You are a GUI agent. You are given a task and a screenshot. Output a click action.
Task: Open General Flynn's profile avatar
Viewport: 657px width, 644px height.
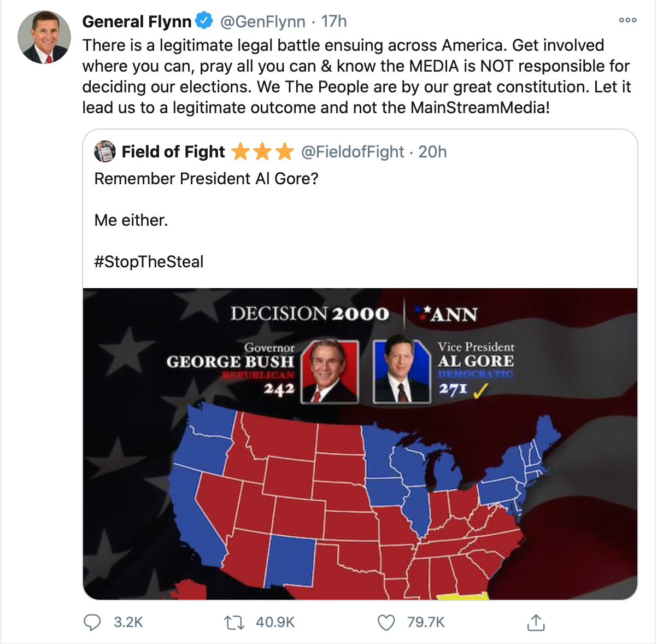pyautogui.click(x=44, y=37)
